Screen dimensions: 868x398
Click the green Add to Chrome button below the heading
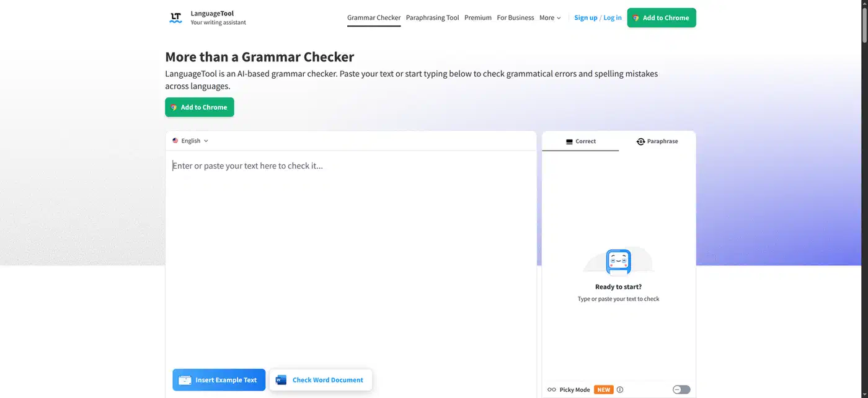[x=200, y=107]
